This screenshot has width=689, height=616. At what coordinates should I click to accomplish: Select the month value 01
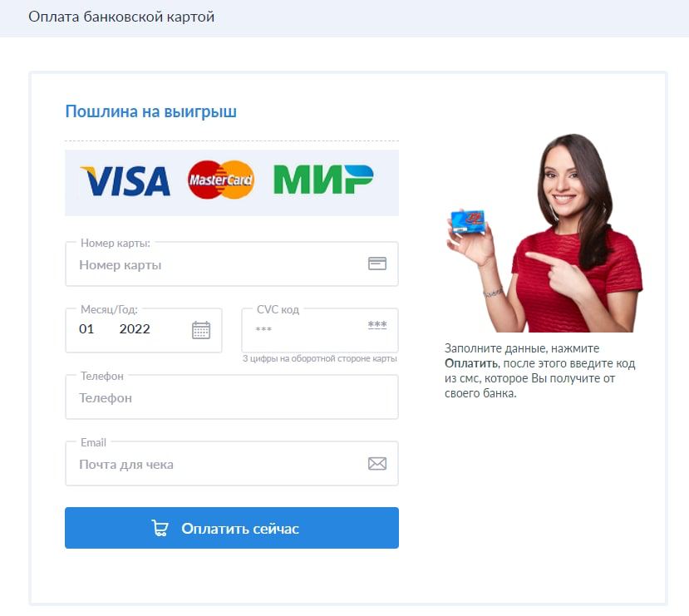(86, 329)
